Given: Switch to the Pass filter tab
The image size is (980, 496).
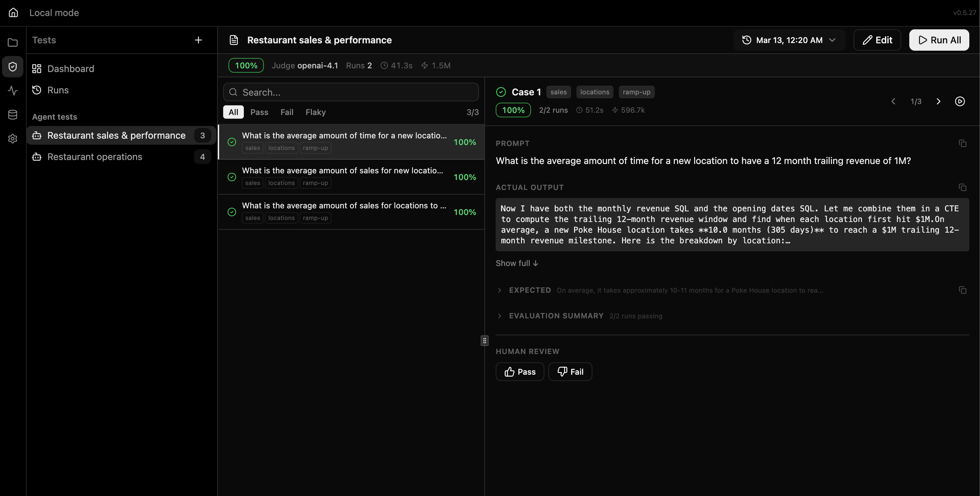Looking at the screenshot, I should (x=259, y=112).
